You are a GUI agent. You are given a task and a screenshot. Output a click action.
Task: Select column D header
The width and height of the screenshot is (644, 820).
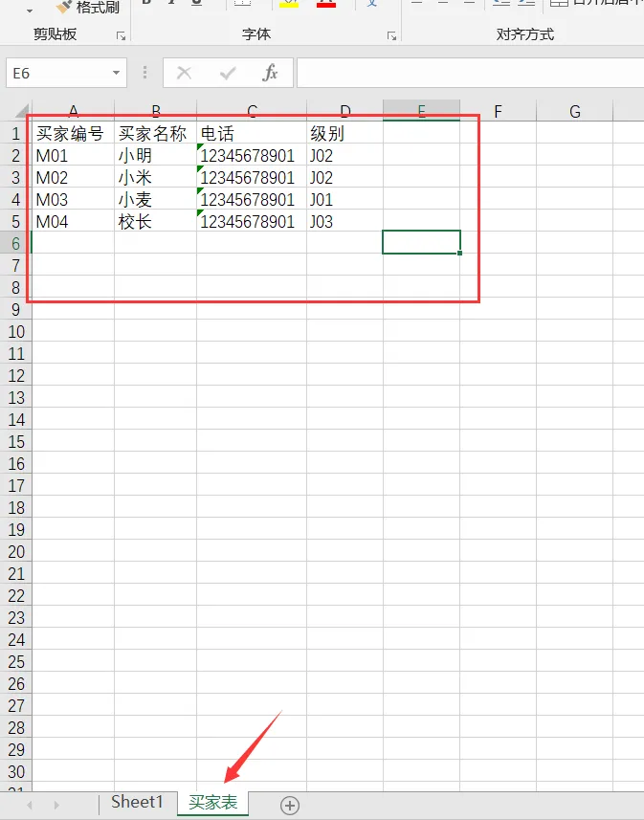[344, 110]
